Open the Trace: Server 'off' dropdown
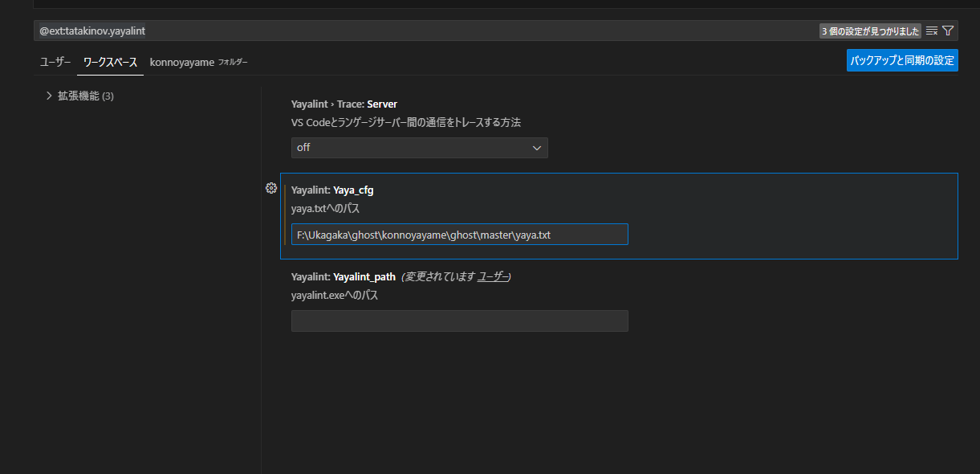 419,148
